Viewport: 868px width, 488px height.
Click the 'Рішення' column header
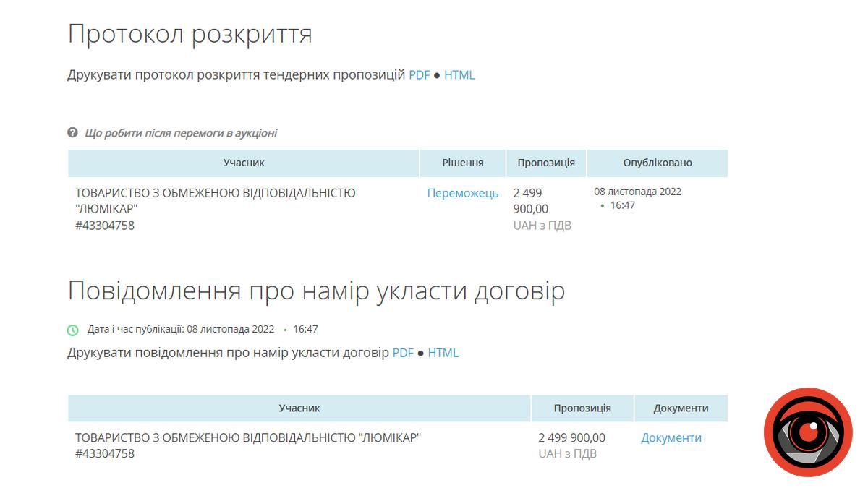coord(462,163)
